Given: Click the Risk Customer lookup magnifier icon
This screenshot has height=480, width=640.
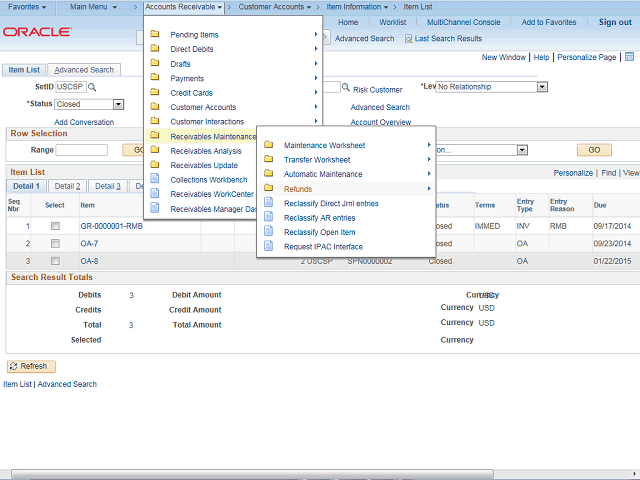Looking at the screenshot, I should [x=345, y=89].
